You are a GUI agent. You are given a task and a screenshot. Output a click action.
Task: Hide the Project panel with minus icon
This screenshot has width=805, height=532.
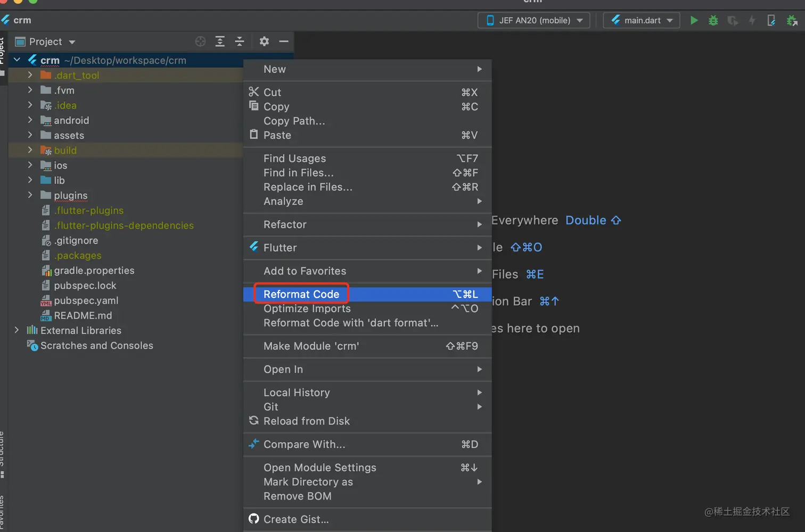[284, 41]
